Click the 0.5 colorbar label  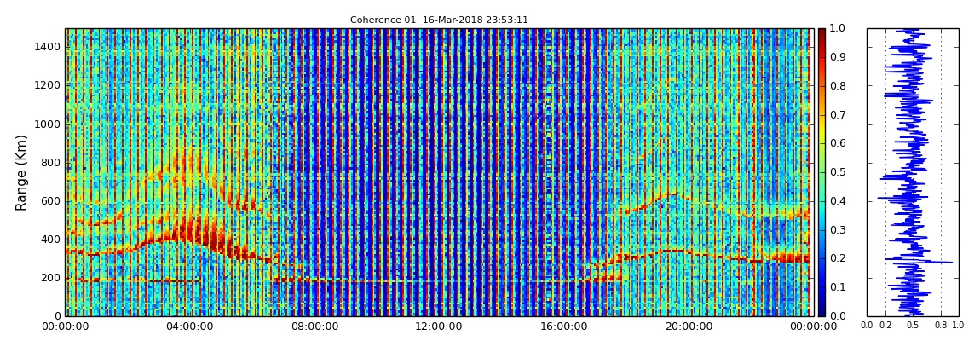[x=836, y=172]
